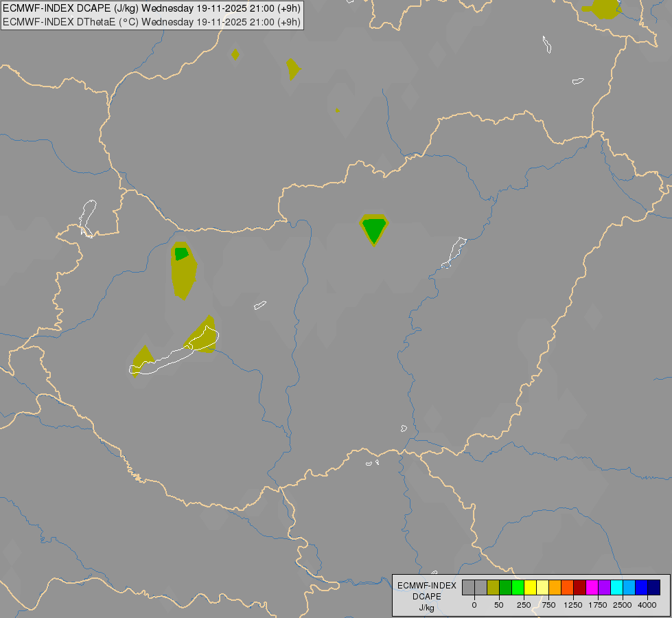Click the legend value 0
Viewport: 672px width, 618px height.
tap(474, 605)
